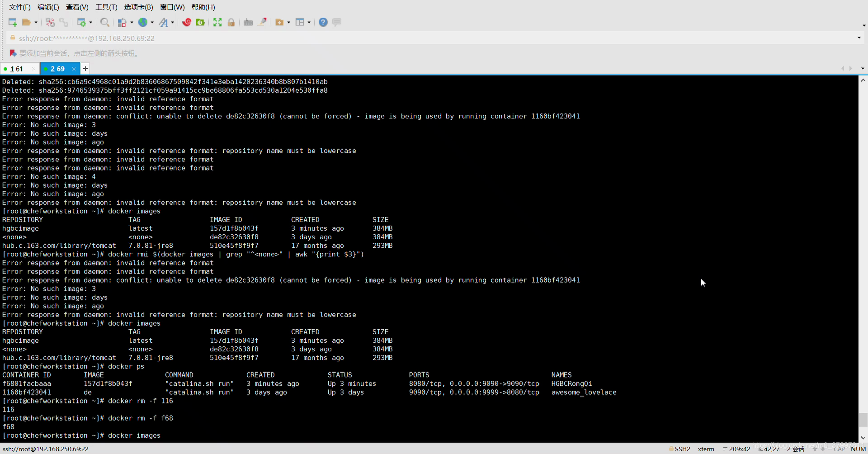Click the highlighter pen toolbar icon
Image resolution: width=868 pixels, height=454 pixels.
point(262,22)
